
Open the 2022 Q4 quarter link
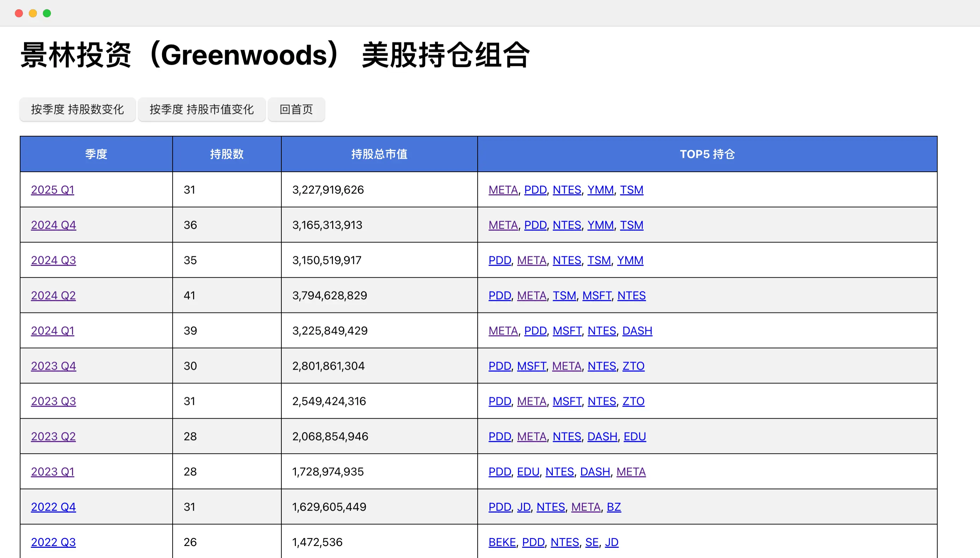(x=53, y=507)
